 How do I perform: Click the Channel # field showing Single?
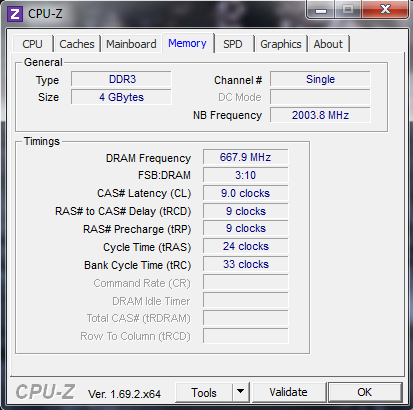coord(320,79)
